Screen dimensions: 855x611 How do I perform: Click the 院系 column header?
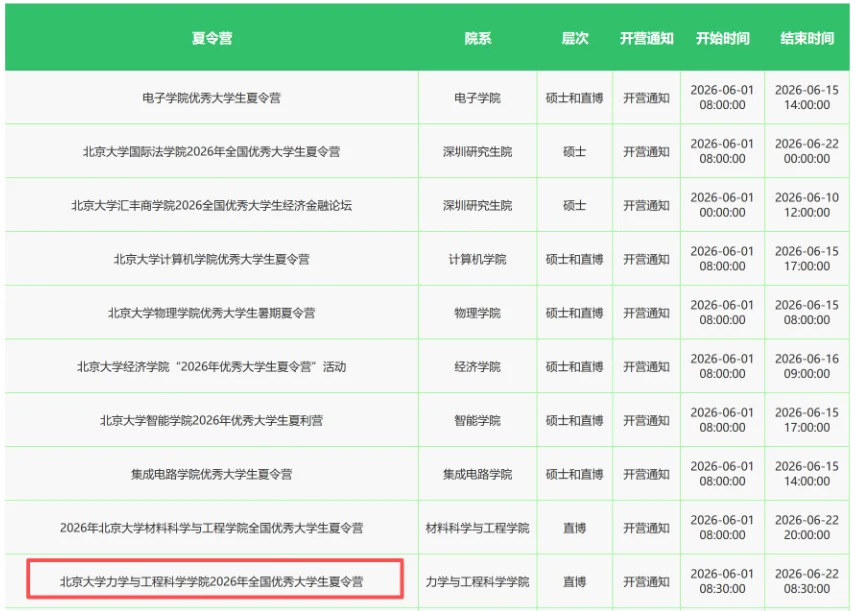pos(478,38)
